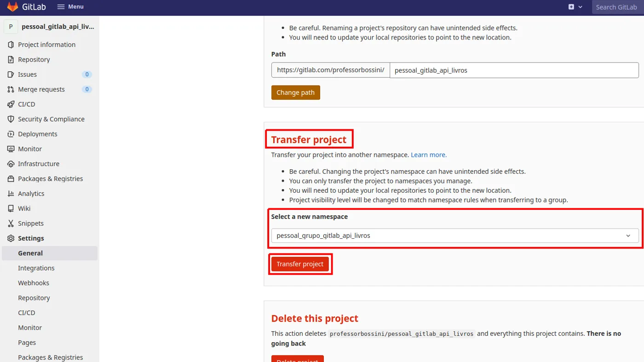The image size is (644, 362).
Task: Focus the Search GitLab box
Action: click(618, 7)
